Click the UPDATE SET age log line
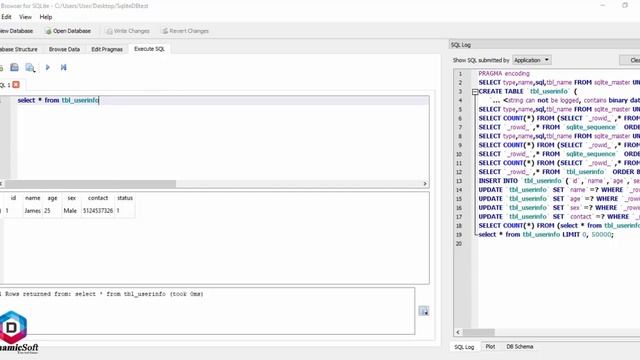 coord(559,199)
